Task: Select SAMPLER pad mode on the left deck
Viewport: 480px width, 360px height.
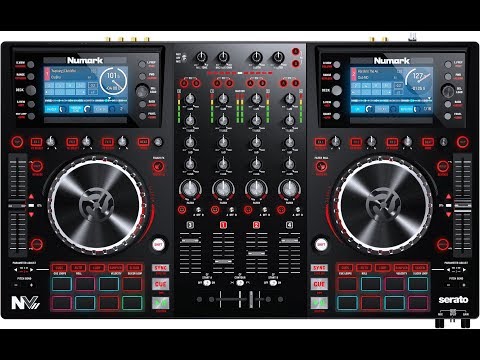Action: tap(116, 268)
